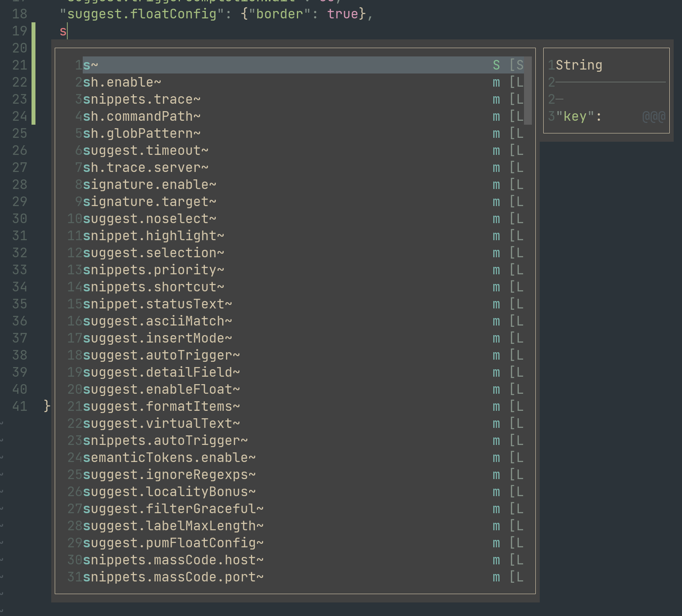Viewport: 682px width, 616px height.
Task: Click the 's' text after the cursor
Action: pyautogui.click(x=62, y=31)
